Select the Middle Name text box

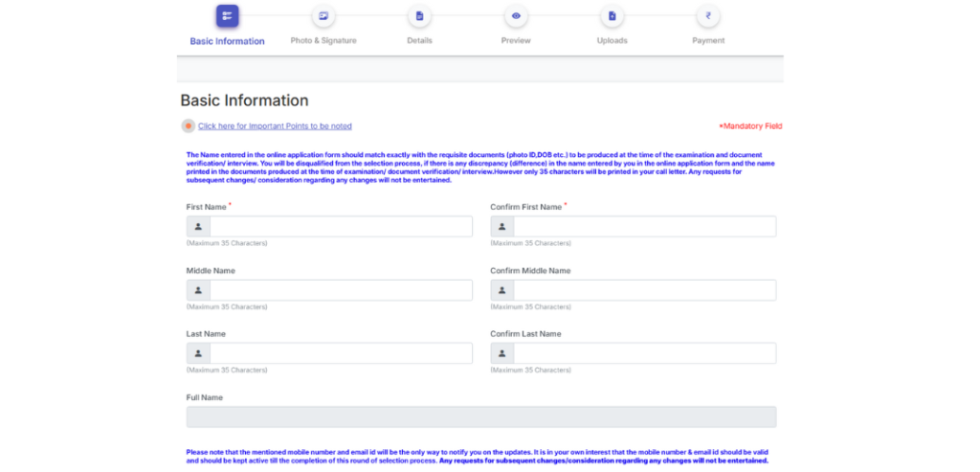point(341,290)
